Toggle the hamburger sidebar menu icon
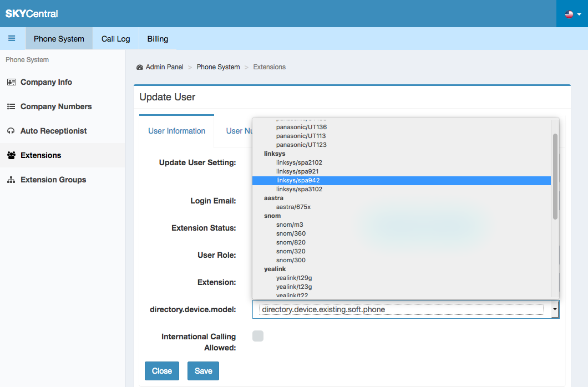 pos(12,38)
